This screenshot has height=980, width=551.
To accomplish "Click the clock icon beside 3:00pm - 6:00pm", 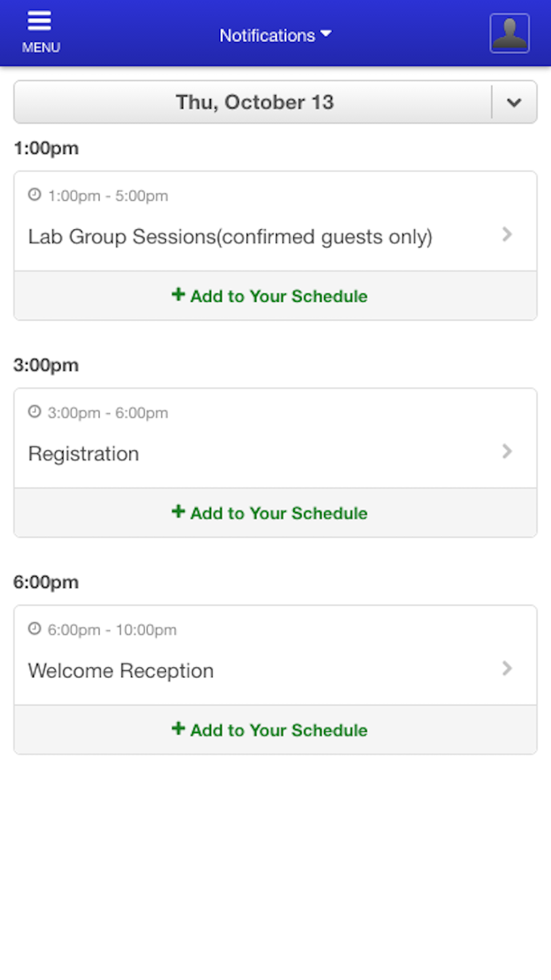I will 35,412.
